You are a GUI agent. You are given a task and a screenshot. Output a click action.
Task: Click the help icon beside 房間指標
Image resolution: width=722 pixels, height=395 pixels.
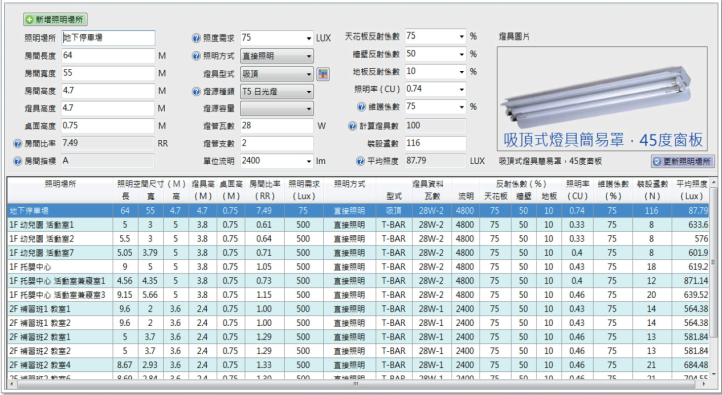[x=17, y=161]
